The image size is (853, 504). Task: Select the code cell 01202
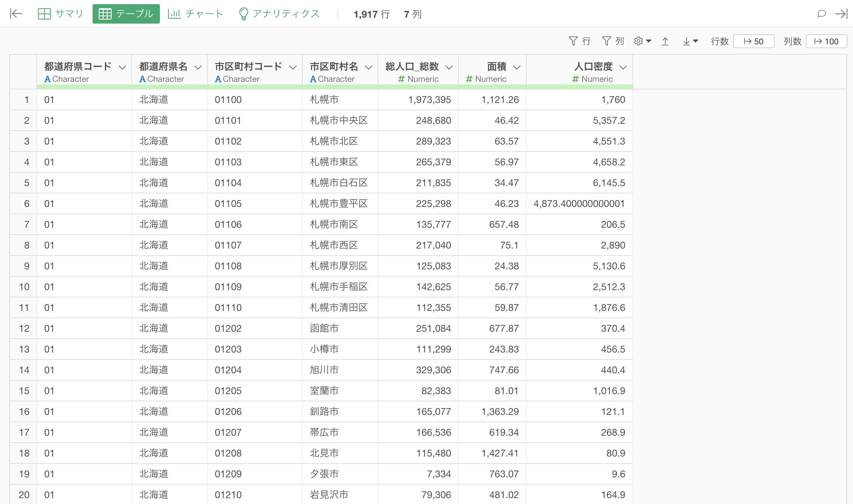[x=255, y=328]
